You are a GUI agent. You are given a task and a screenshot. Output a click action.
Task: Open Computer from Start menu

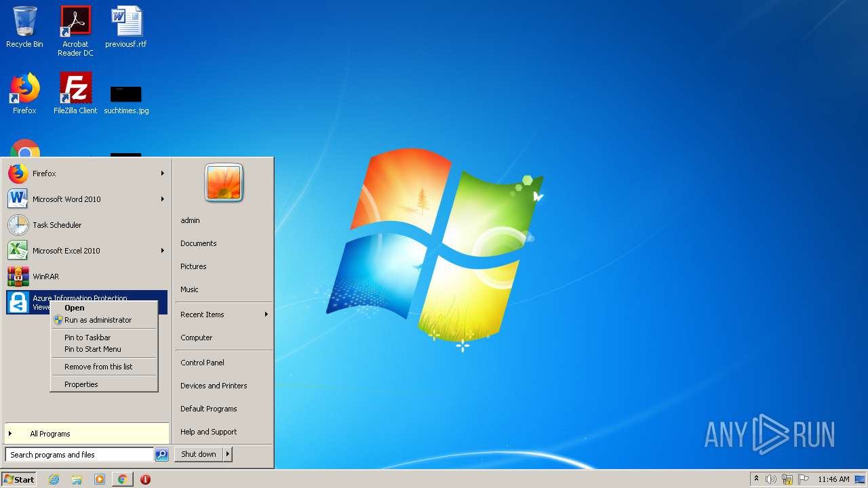224,338
